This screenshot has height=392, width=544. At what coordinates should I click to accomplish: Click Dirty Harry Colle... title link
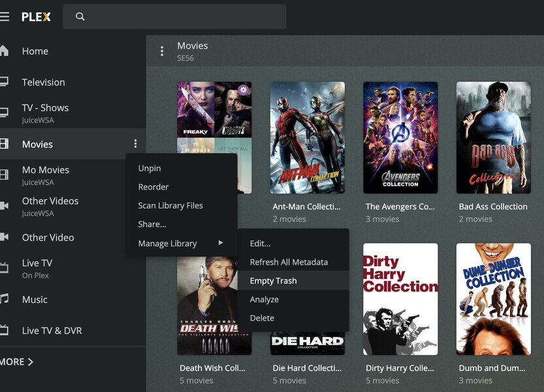click(400, 368)
